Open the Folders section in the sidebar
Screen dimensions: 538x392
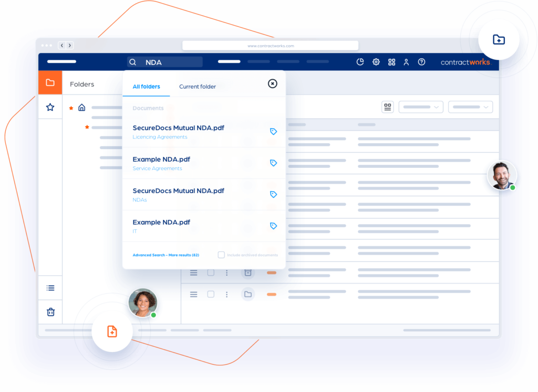[50, 83]
